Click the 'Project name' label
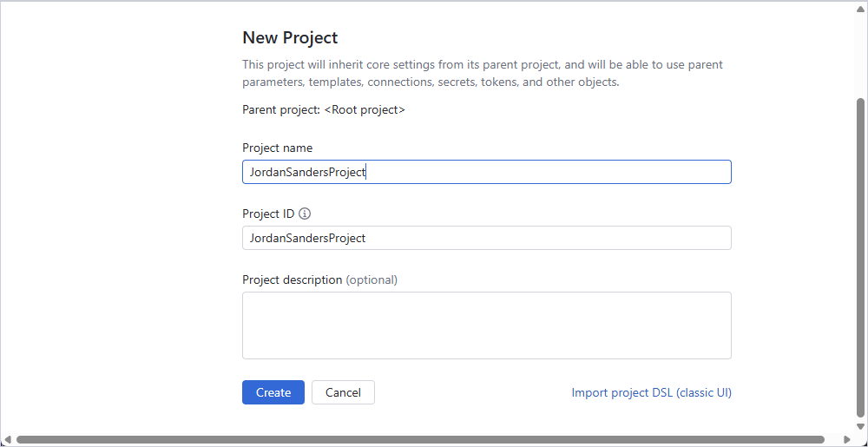This screenshot has height=447, width=868. coord(278,148)
